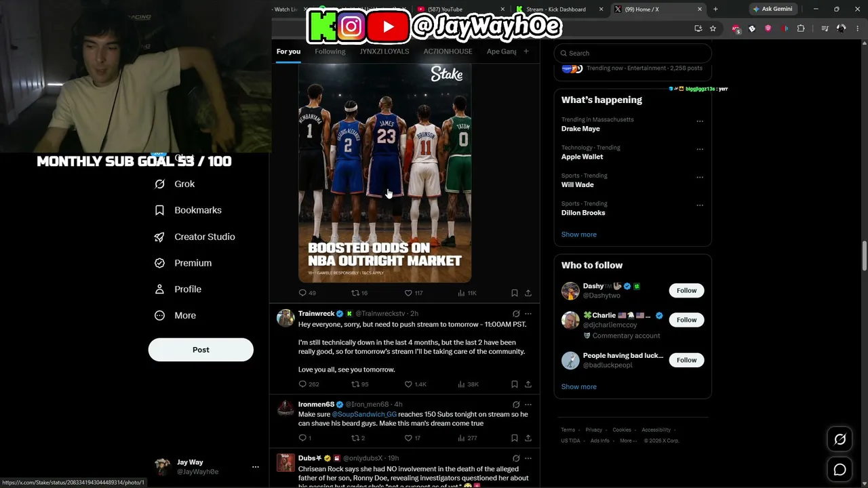Switch to Stream - Kick Dashboard tab
The height and width of the screenshot is (488, 868).
(x=559, y=9)
